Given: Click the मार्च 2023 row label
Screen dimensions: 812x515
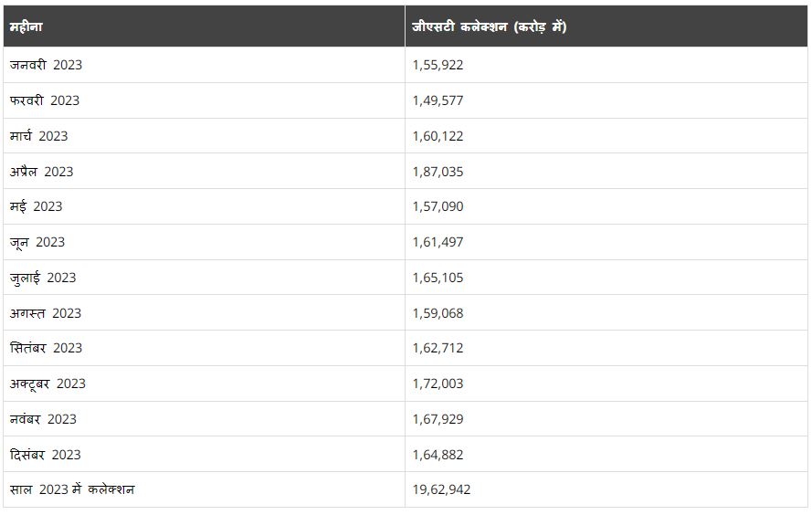Looking at the screenshot, I should 38,136.
